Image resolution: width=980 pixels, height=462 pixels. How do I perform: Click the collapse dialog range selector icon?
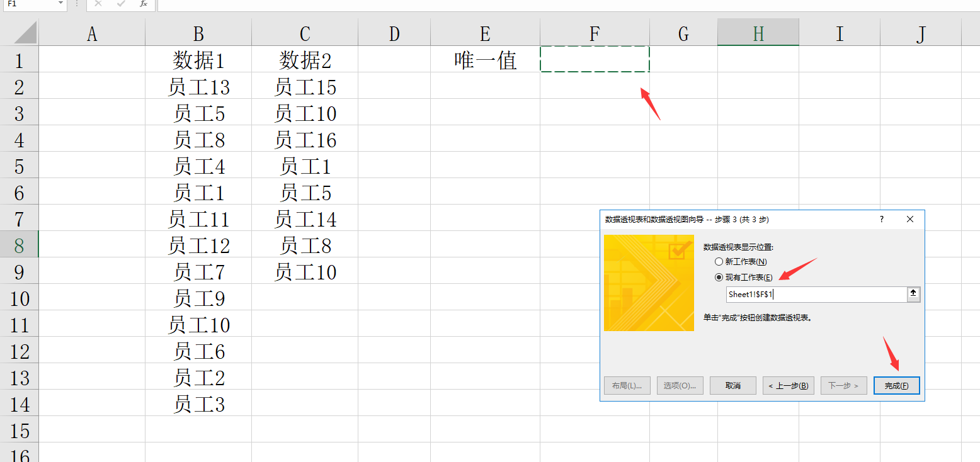point(914,294)
